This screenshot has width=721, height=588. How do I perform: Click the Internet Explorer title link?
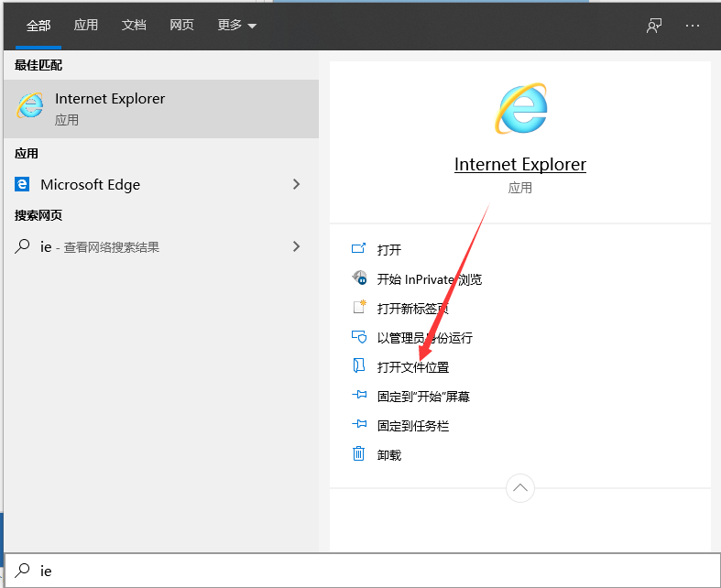[520, 165]
